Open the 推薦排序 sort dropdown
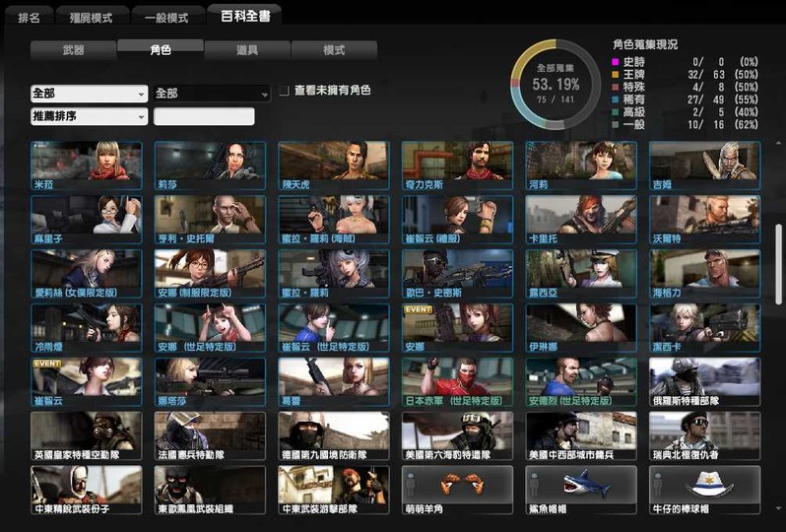Viewport: 786px width, 532px height. [90, 117]
